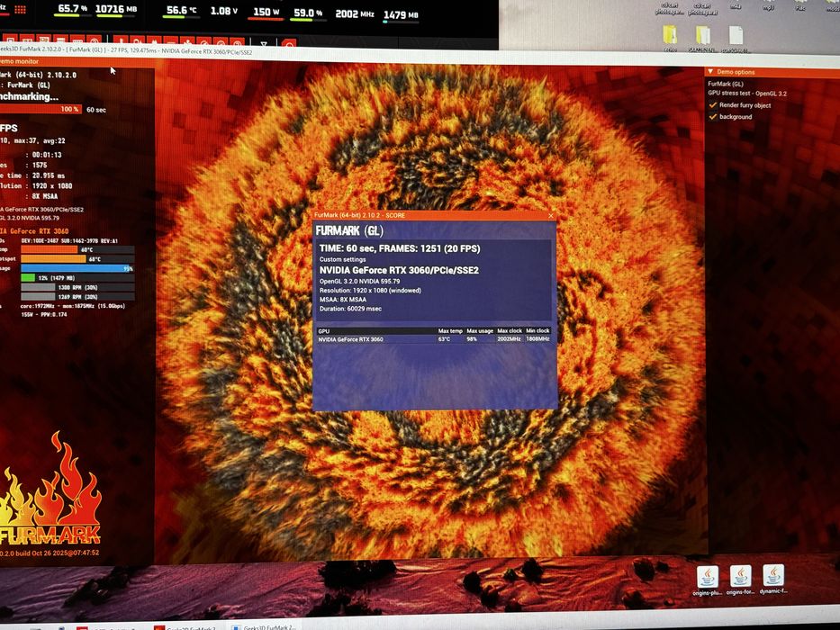Toggle the background checkbox

point(712,117)
